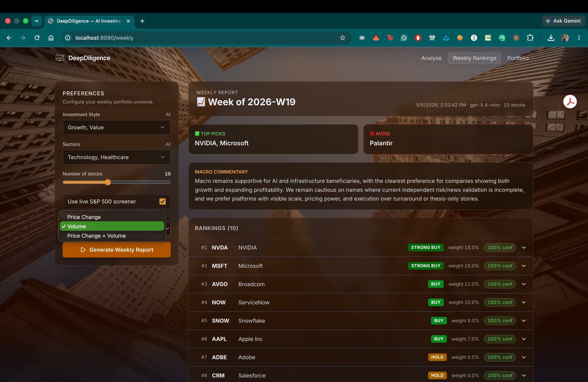Reload the page

click(x=37, y=38)
